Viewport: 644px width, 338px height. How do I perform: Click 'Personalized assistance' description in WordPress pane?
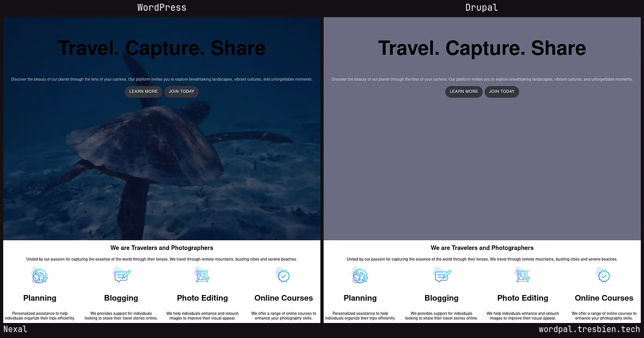(40, 316)
